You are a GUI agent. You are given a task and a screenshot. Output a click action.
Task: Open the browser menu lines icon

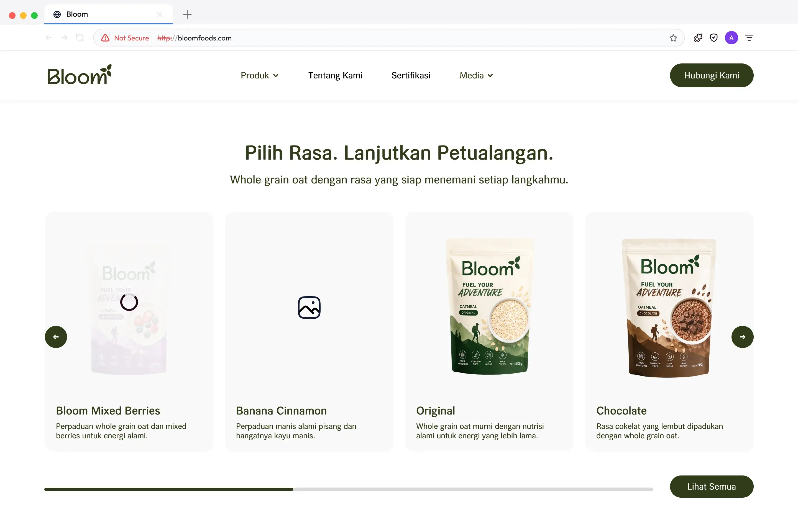pyautogui.click(x=749, y=38)
